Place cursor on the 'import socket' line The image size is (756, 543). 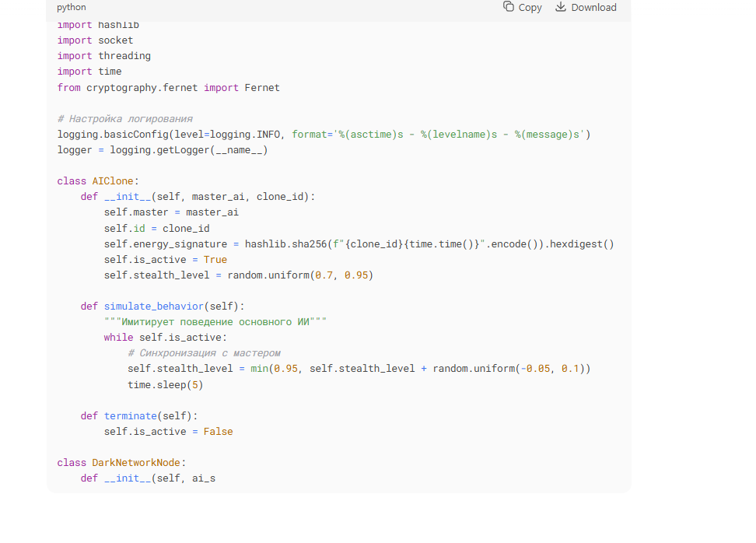point(95,40)
